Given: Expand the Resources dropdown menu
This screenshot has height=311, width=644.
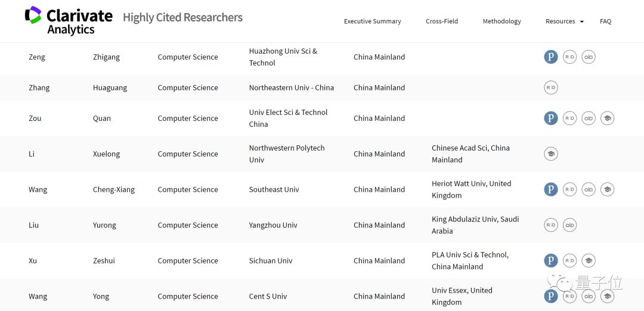Looking at the screenshot, I should point(564,21).
